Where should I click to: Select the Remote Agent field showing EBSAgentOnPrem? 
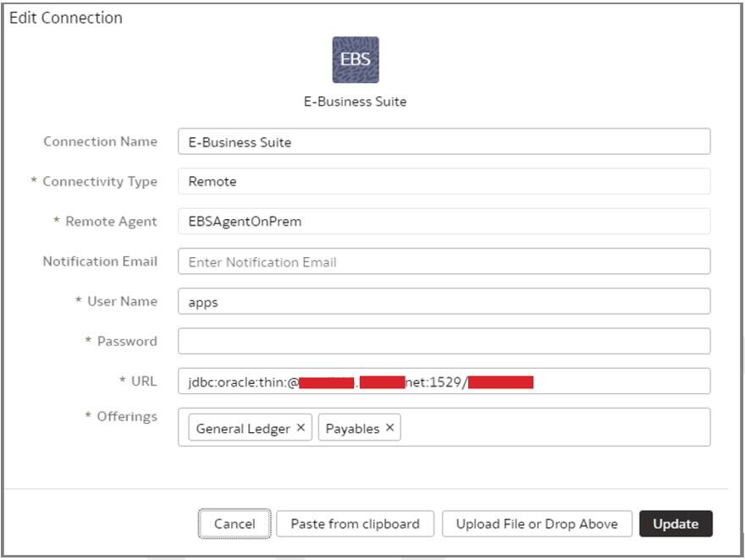click(444, 221)
